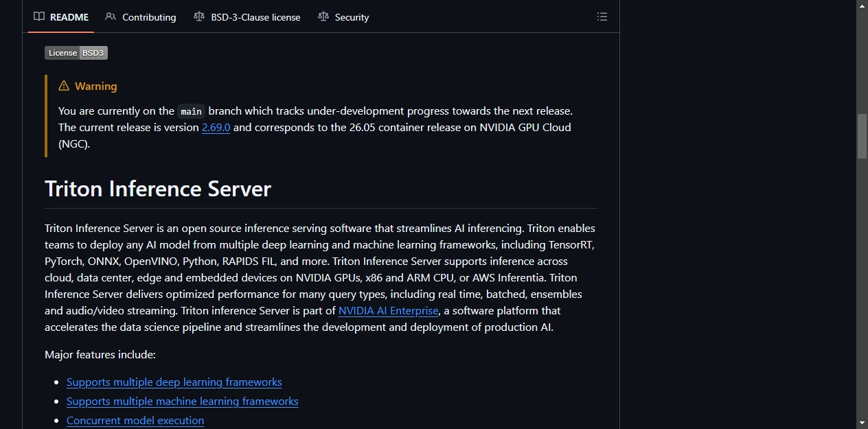Open the Contributing tab
The height and width of the screenshot is (429, 868).
(x=141, y=17)
